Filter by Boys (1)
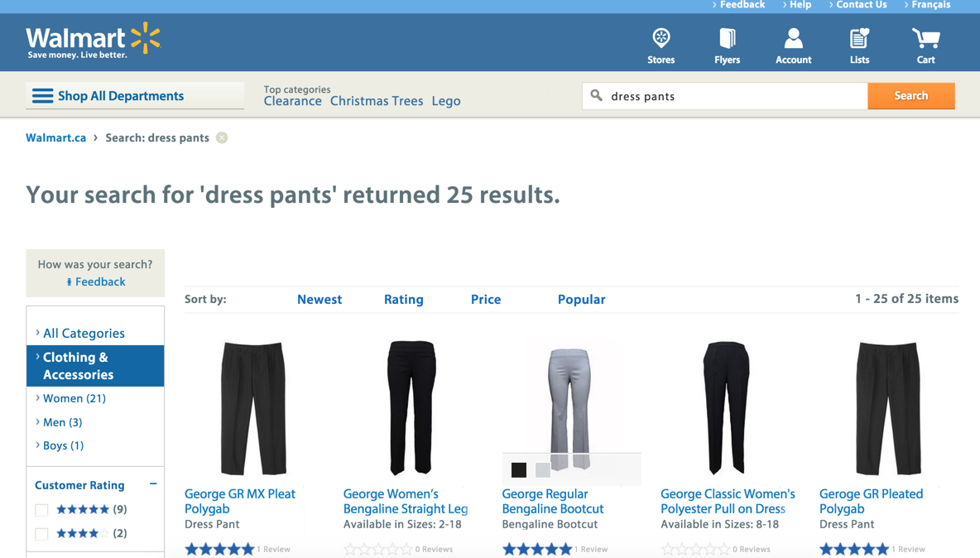The image size is (980, 558). click(63, 445)
